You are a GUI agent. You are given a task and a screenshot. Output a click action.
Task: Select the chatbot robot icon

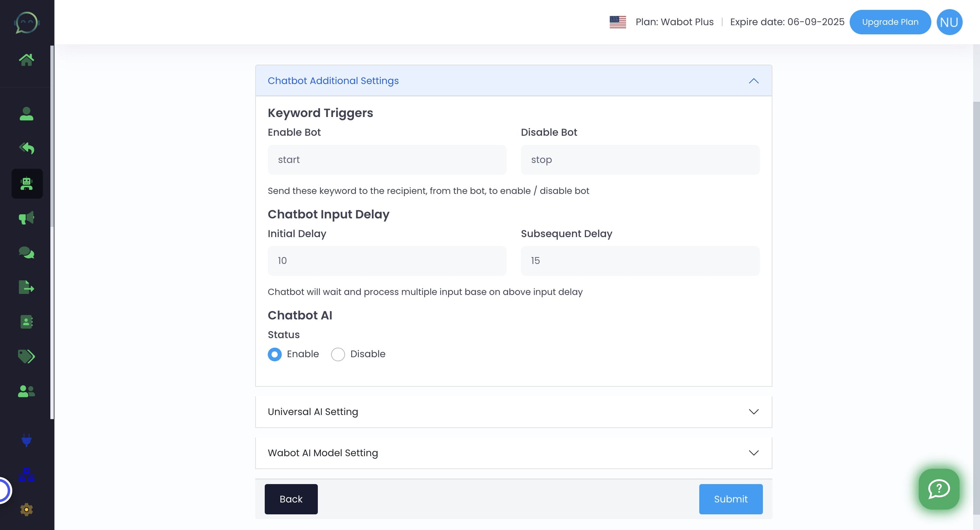click(x=27, y=184)
